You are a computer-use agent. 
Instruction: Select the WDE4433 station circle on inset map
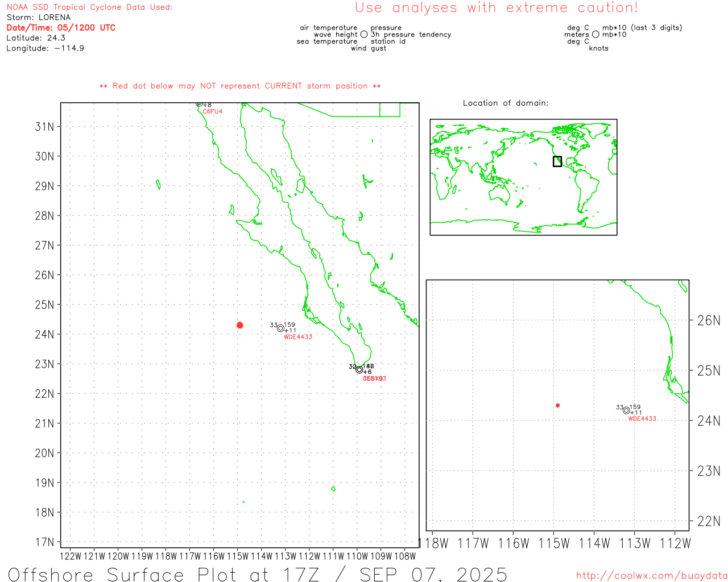[626, 410]
